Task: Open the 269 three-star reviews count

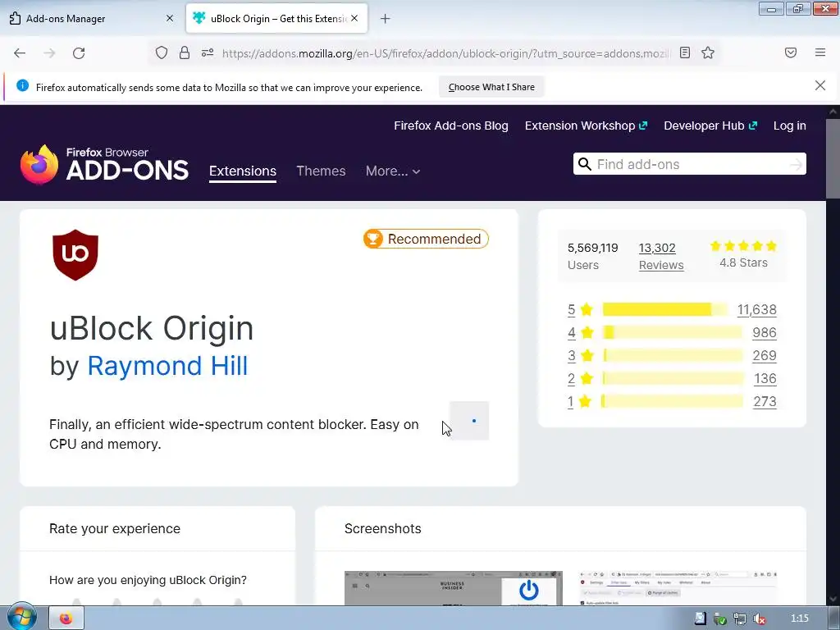Action: pos(765,356)
